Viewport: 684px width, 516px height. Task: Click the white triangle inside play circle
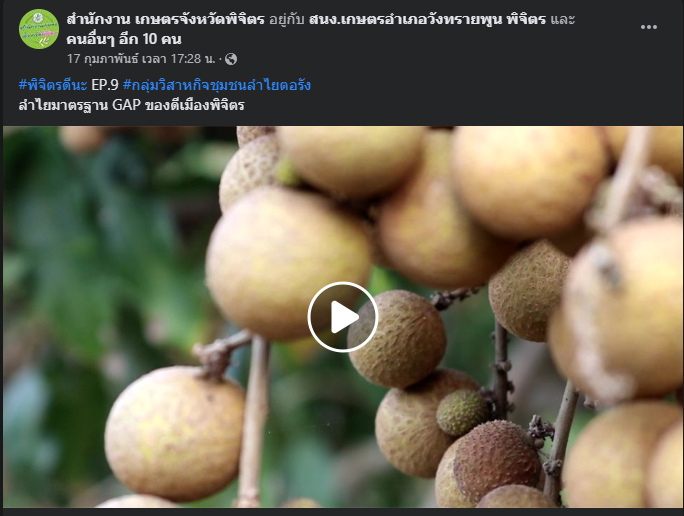pos(344,317)
